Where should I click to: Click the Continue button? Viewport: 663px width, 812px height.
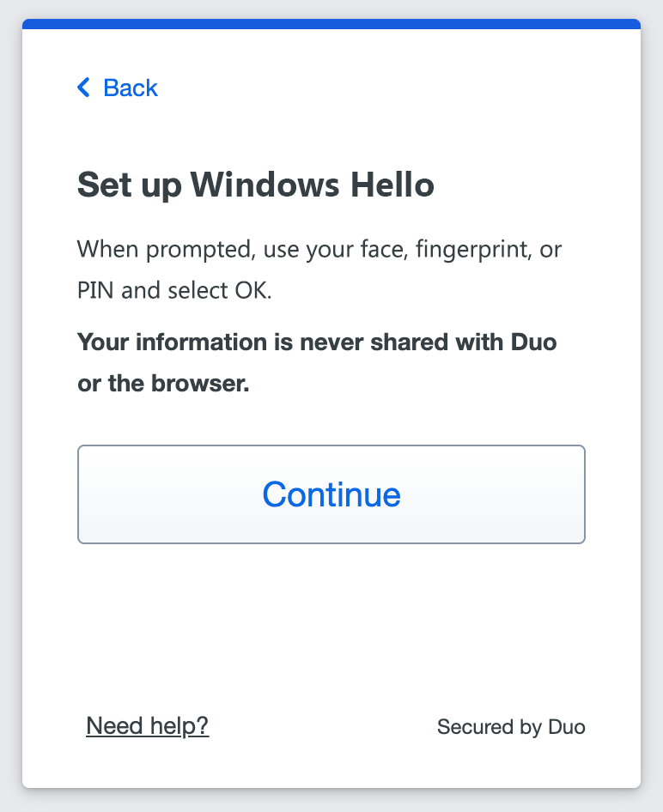[x=331, y=494]
